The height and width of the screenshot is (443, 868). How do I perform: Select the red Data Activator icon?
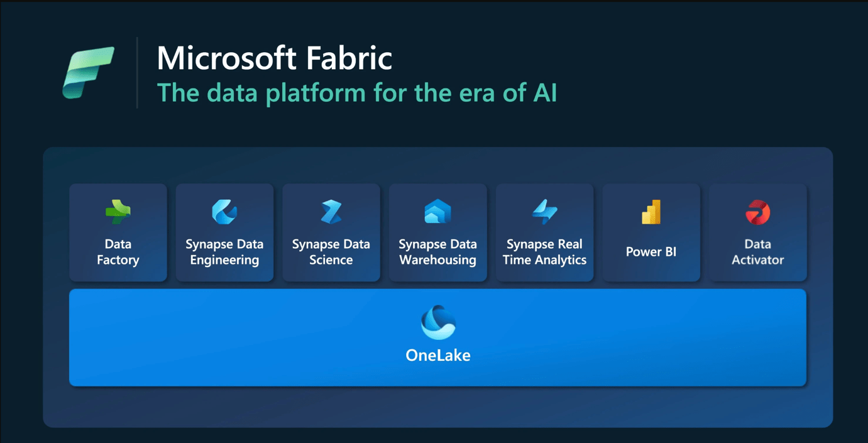(757, 212)
